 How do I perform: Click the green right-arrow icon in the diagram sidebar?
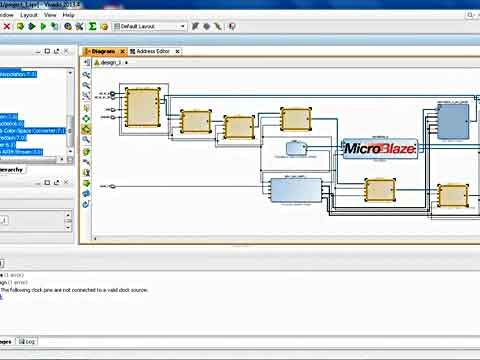[86, 183]
